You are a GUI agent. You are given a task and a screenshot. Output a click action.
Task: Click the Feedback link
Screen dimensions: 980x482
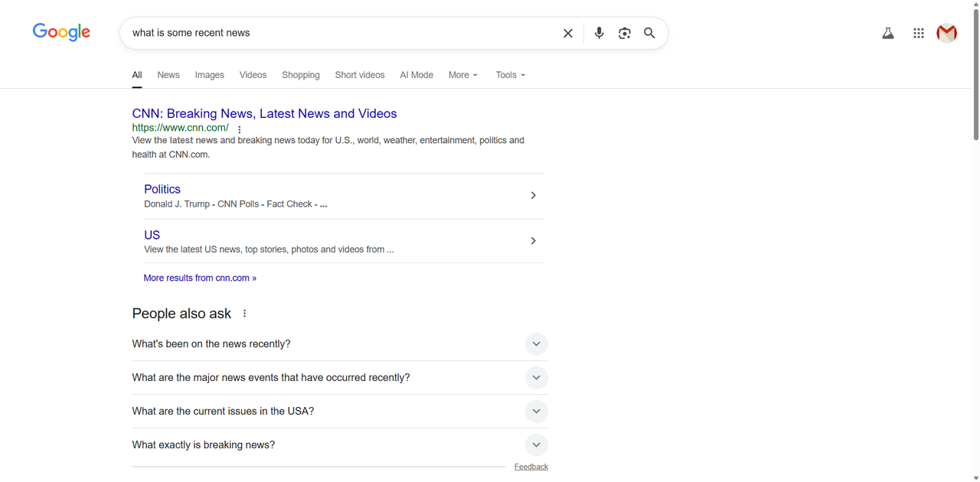pos(531,467)
